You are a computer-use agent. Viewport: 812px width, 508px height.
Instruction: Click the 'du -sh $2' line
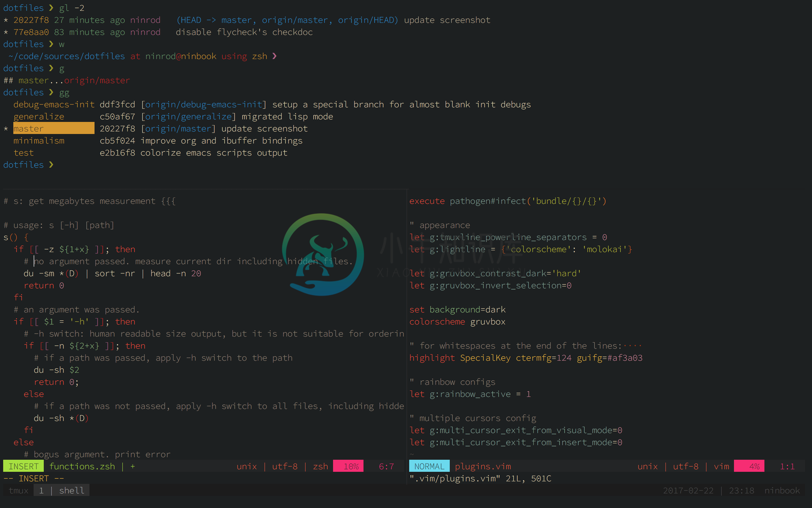(56, 370)
